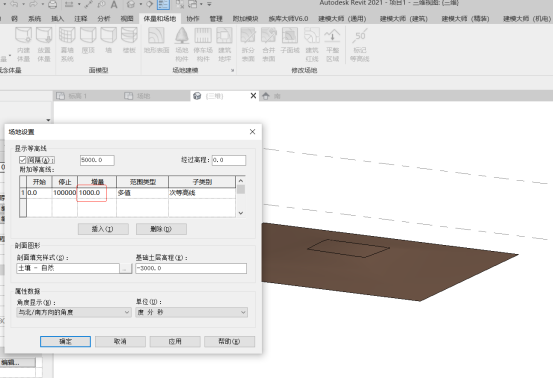Close the (三维) view tab
Image resolution: width=553 pixels, height=379 pixels.
[253, 96]
